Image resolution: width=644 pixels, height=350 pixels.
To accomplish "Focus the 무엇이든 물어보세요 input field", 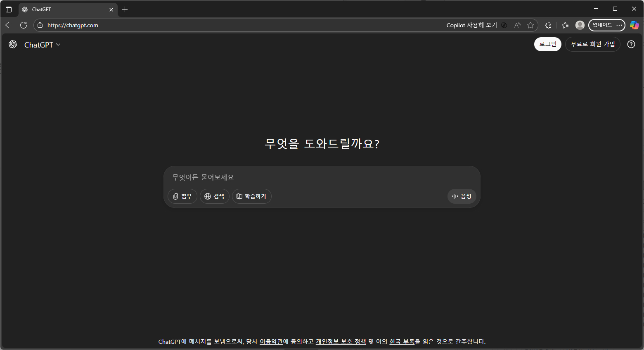I will pyautogui.click(x=322, y=177).
